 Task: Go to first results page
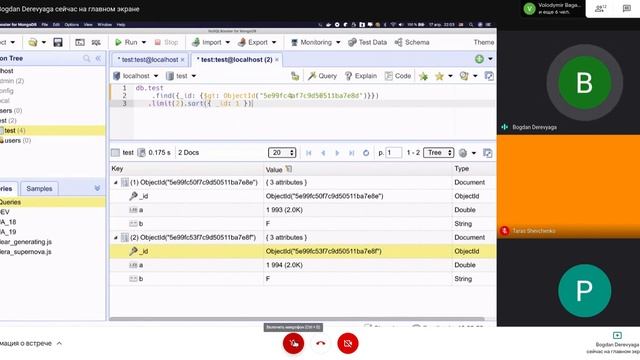[309, 153]
